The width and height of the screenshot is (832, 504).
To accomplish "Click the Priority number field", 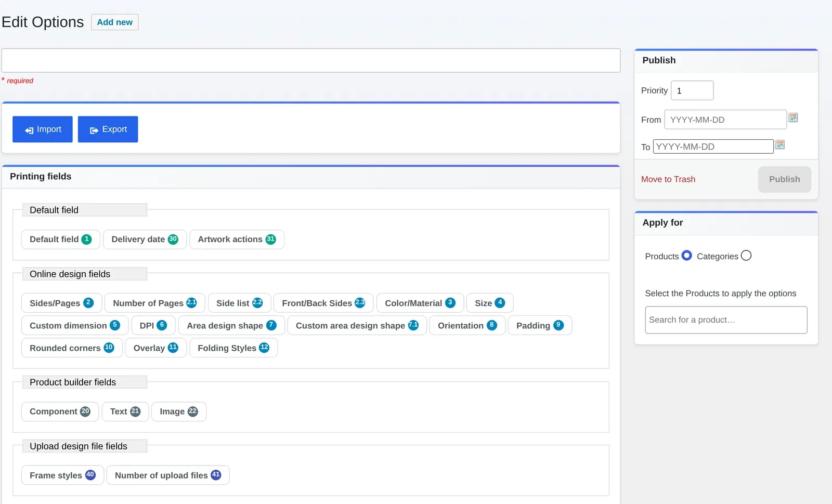I will (692, 90).
